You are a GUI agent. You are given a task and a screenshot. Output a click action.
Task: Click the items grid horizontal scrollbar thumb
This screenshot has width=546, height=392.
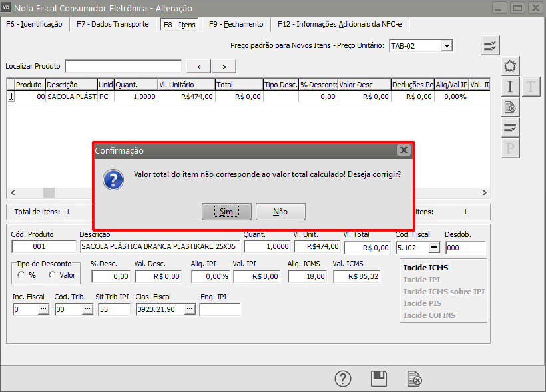[49, 192]
